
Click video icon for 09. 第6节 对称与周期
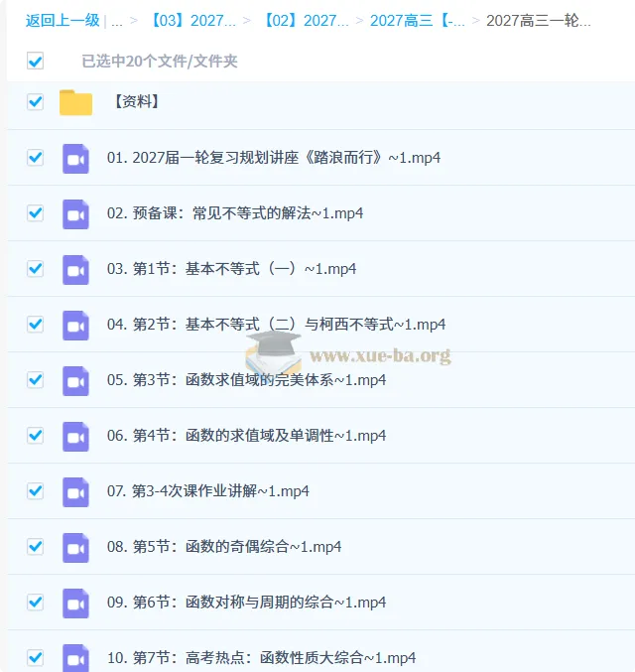[x=75, y=604]
